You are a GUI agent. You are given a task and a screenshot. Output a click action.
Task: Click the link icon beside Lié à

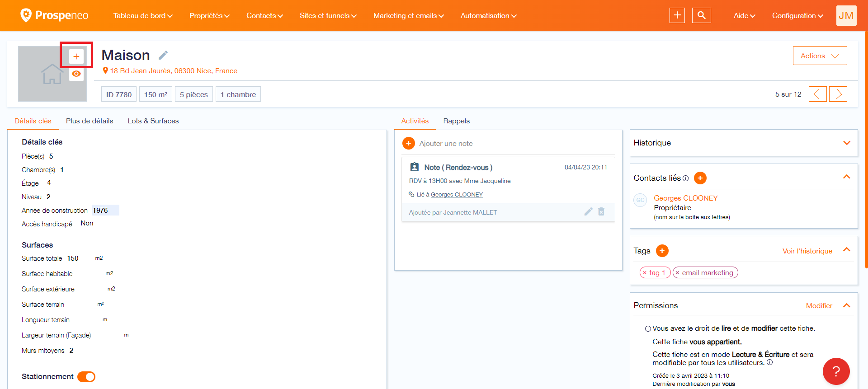(411, 194)
